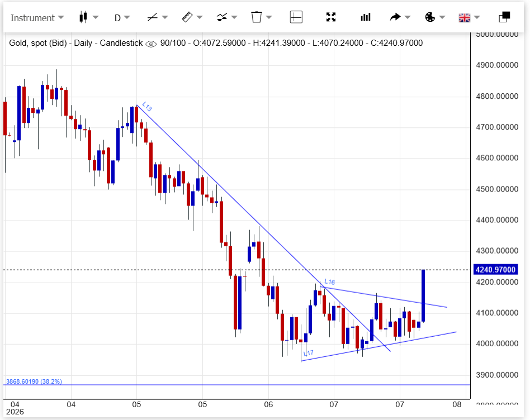Click the 08 date label on time axis
Viewport: 530px width, 420px height.
[457, 404]
